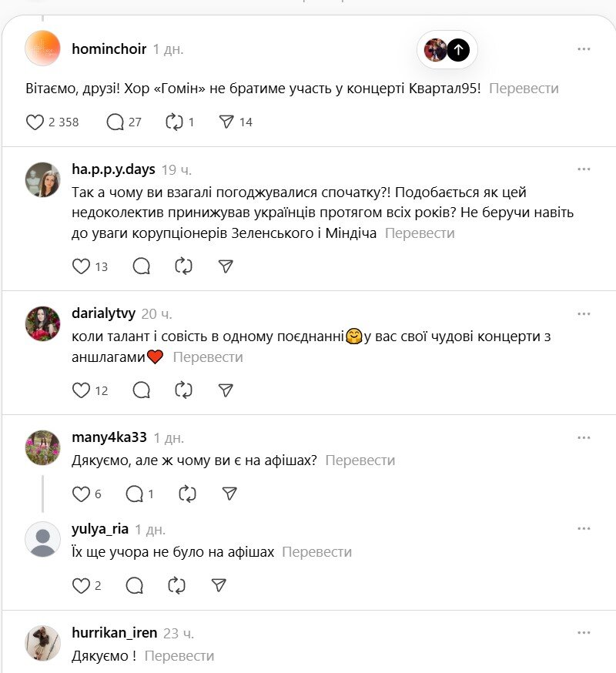Translate the ha.p.p.y.days comment
This screenshot has height=673, width=616.
[x=420, y=233]
